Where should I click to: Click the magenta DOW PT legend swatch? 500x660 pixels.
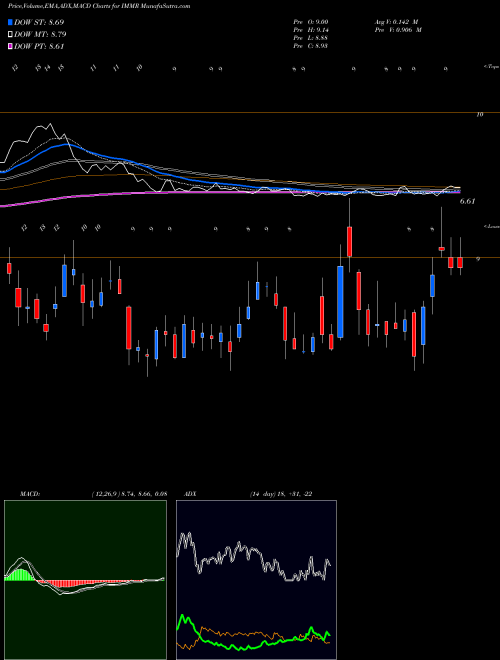pos(11,46)
